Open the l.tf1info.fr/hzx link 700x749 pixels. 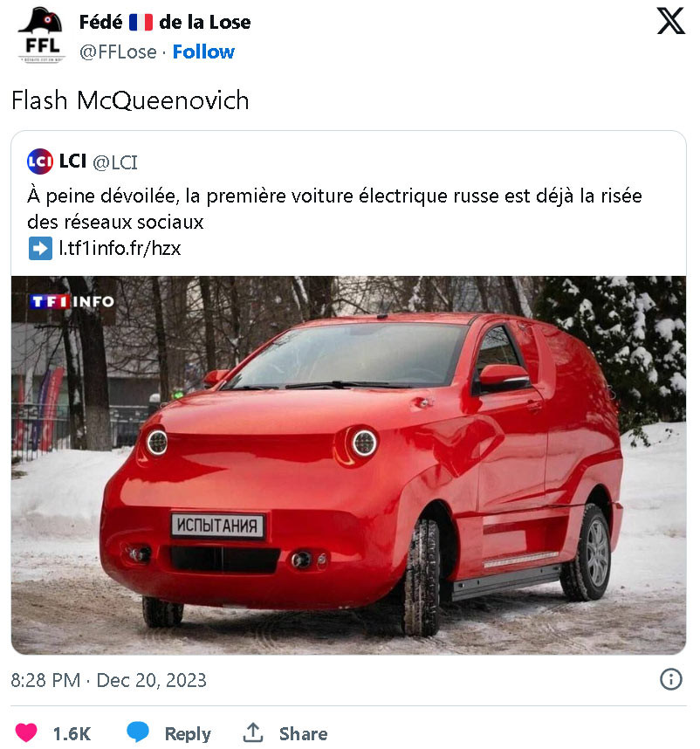[x=120, y=249]
